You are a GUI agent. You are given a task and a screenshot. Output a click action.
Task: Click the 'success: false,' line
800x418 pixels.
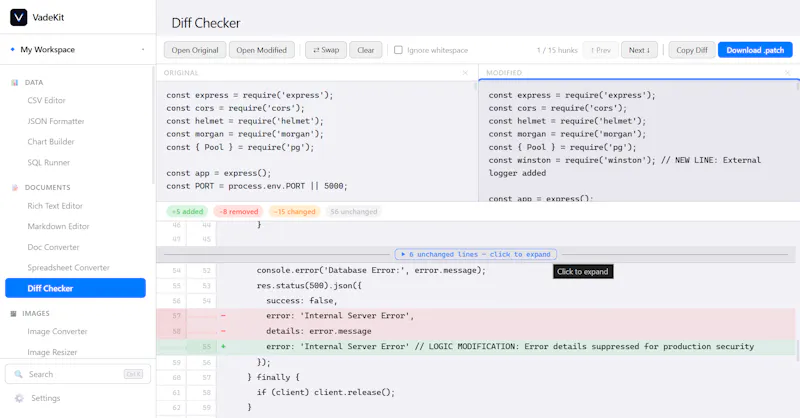pyautogui.click(x=302, y=301)
